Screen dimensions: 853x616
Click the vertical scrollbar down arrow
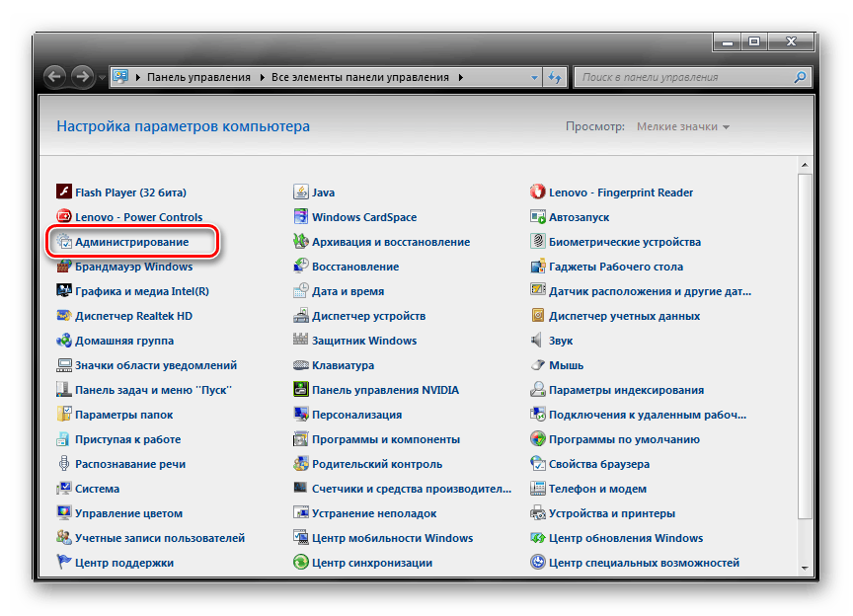[x=805, y=568]
